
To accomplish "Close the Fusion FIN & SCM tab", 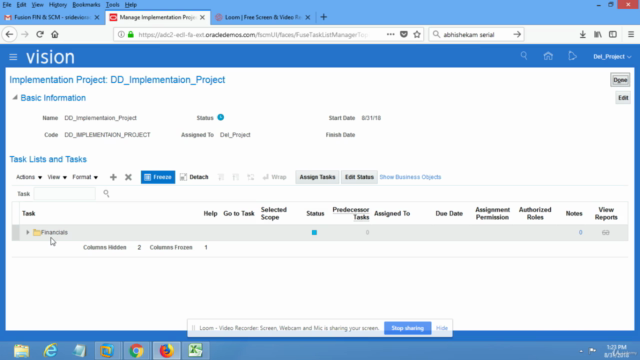I will (x=97, y=17).
